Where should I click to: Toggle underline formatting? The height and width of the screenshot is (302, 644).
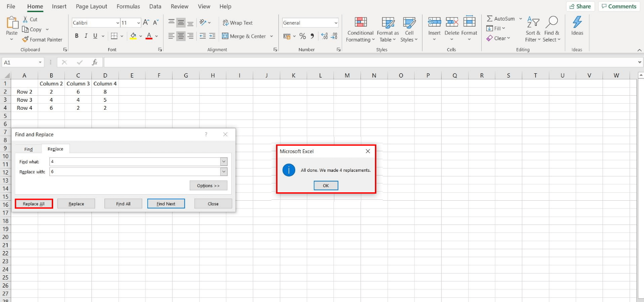click(95, 35)
